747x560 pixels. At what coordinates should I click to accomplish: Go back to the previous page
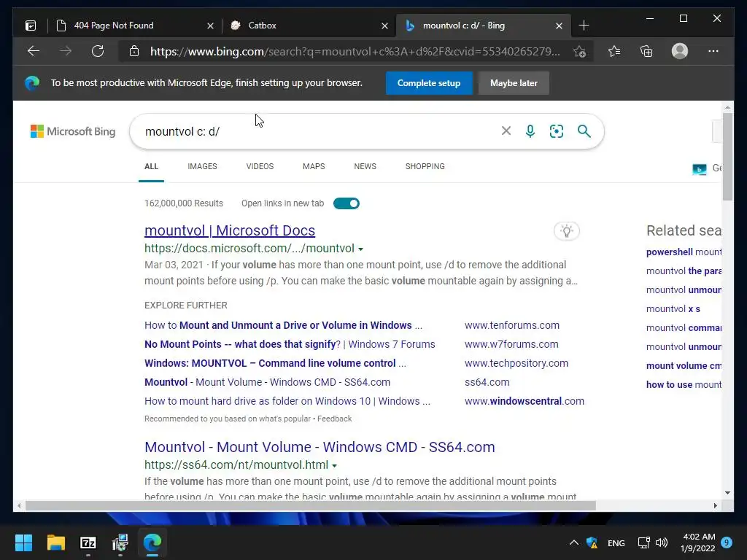click(34, 51)
